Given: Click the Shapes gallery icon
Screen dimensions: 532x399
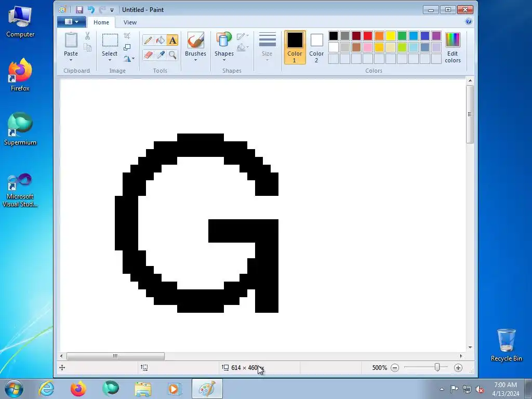Looking at the screenshot, I should 224,41.
